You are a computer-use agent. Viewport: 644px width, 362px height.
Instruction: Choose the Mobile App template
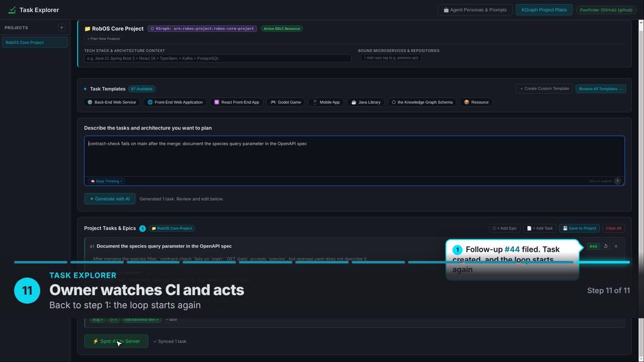[326, 102]
